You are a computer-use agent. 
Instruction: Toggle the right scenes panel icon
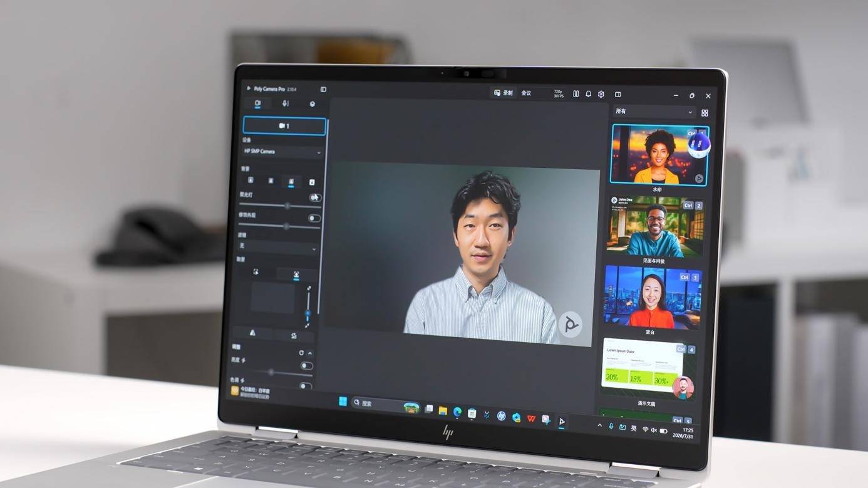pos(617,95)
